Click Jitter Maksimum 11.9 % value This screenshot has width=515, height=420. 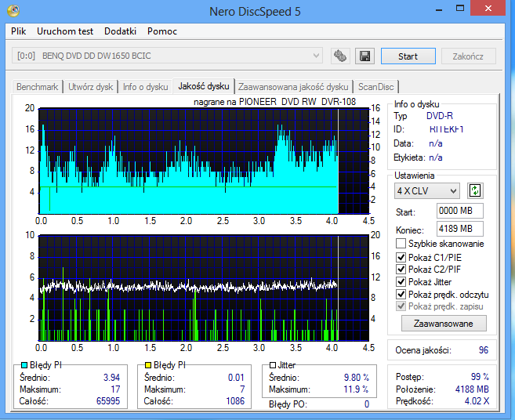click(x=356, y=389)
